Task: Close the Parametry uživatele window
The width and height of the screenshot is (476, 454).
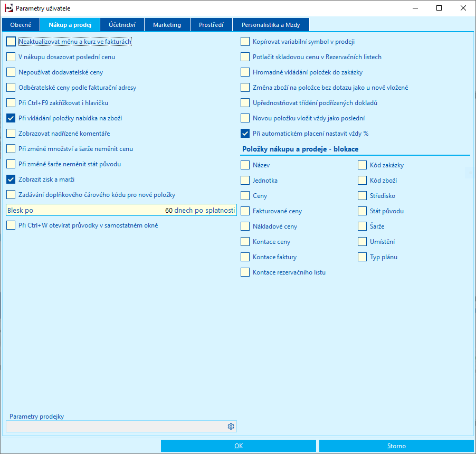Action: click(463, 8)
